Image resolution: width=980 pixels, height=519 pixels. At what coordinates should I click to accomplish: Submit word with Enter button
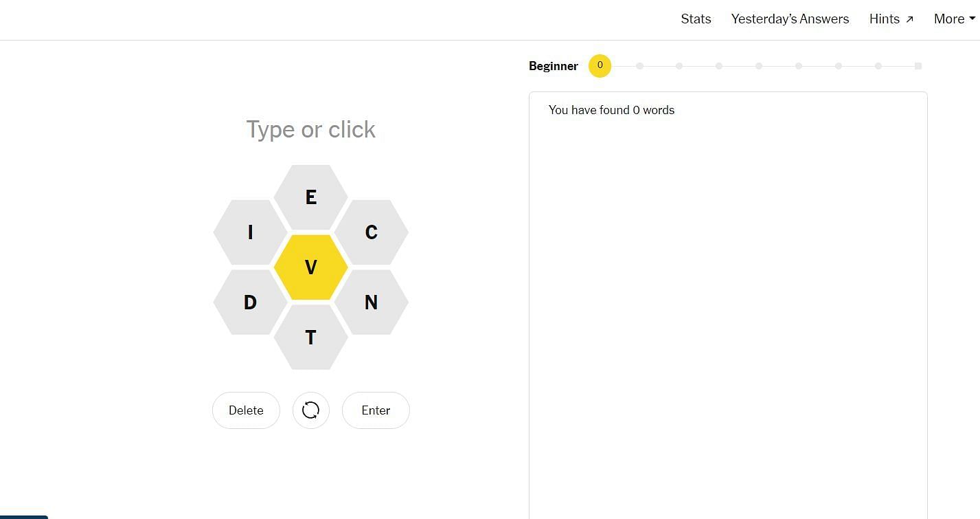point(376,410)
